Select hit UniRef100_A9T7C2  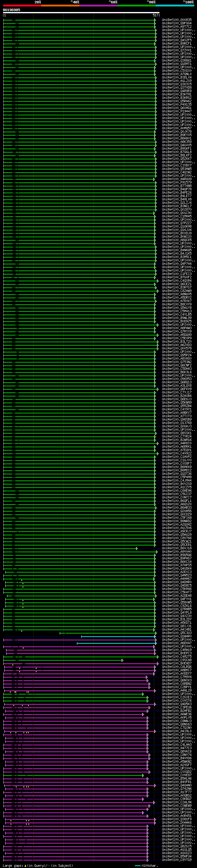(176, 26)
